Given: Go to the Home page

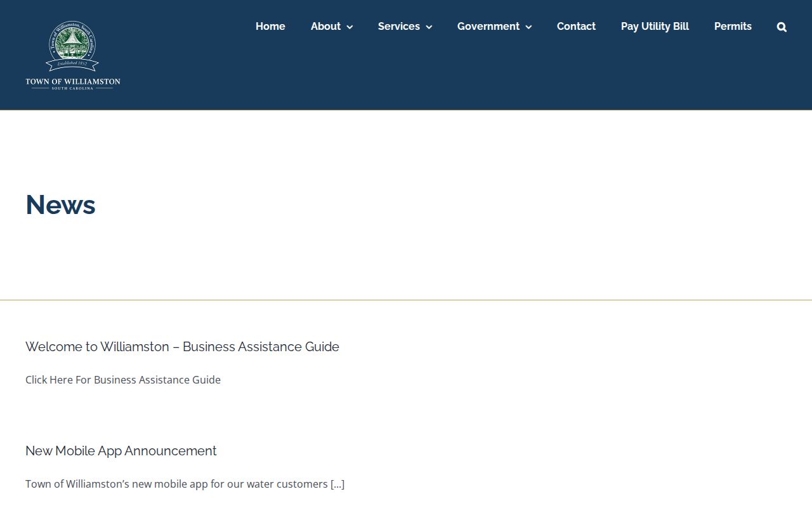Looking at the screenshot, I should tap(270, 26).
